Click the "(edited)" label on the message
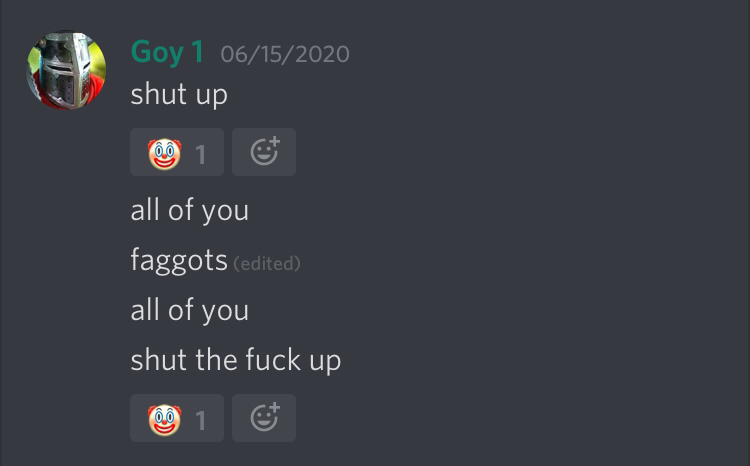 click(x=267, y=264)
